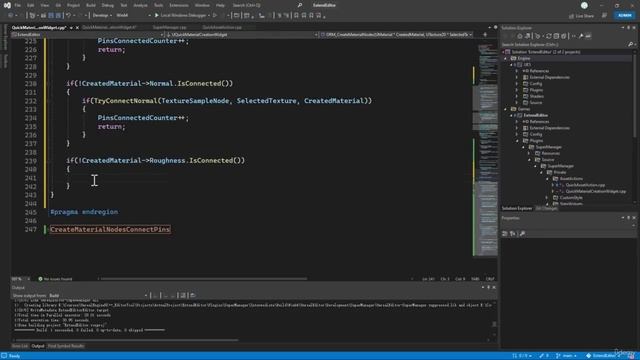Open the Debug menu
Screen dimensions: 640x360
[x=108, y=5]
